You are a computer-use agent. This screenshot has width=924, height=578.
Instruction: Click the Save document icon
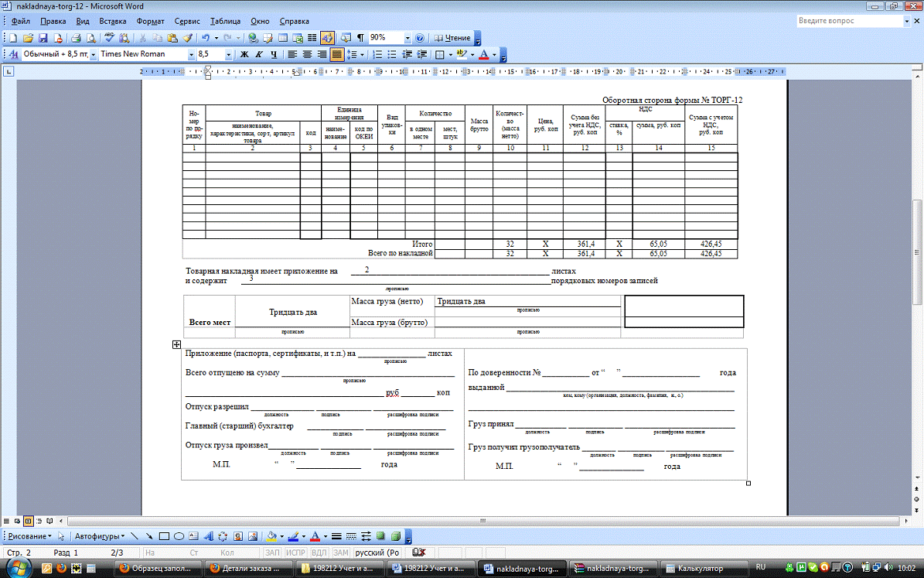click(43, 37)
